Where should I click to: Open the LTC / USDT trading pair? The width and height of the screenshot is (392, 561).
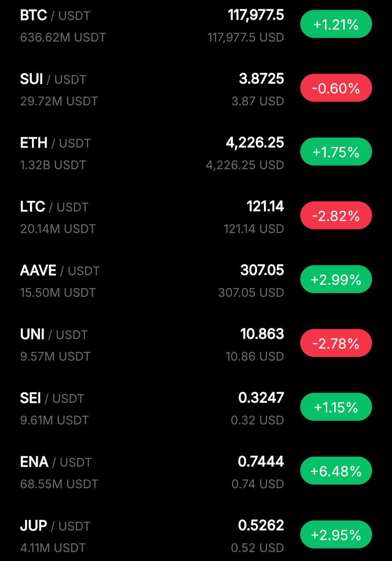(x=196, y=217)
